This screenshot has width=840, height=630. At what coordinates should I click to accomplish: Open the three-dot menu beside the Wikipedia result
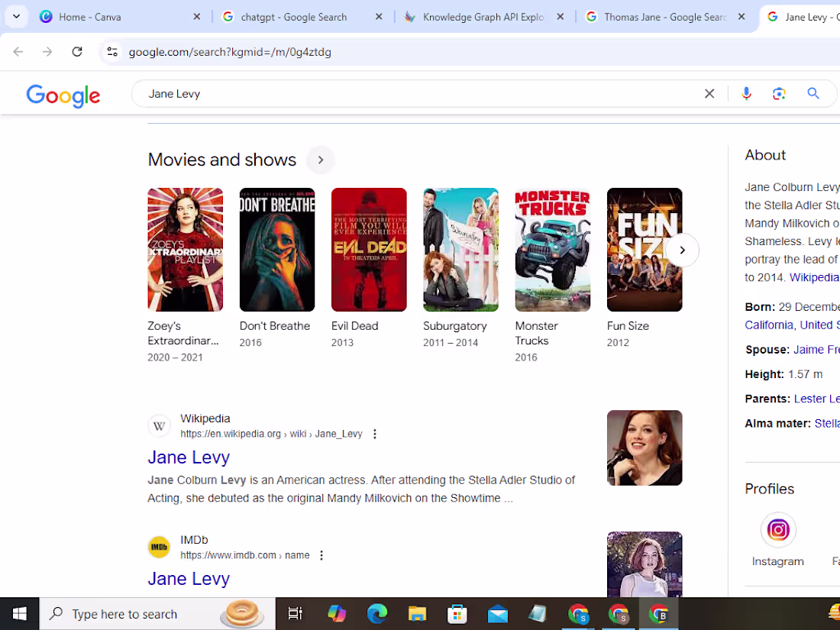(374, 433)
